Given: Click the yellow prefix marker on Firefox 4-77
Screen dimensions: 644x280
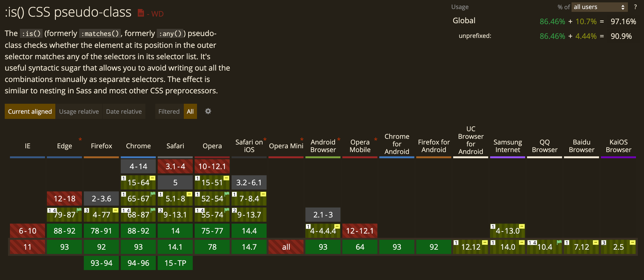Looking at the screenshot, I should [115, 210].
